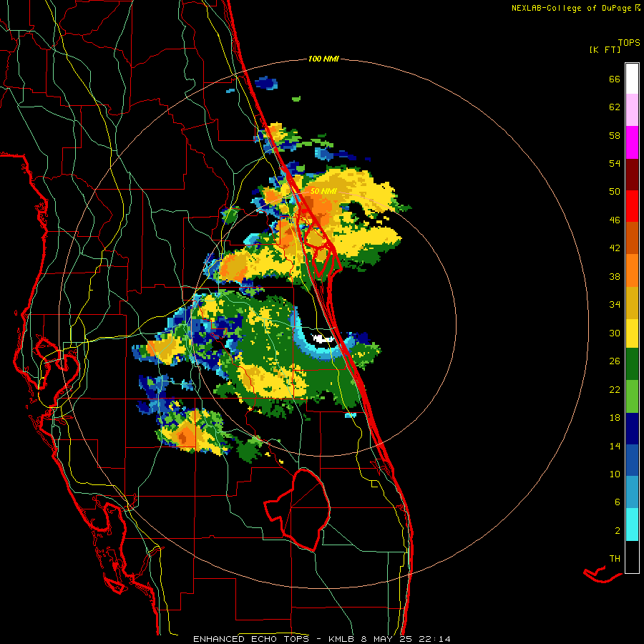Select the cyan legend swatch near 2
The height and width of the screenshot is (644, 644).
tap(632, 525)
